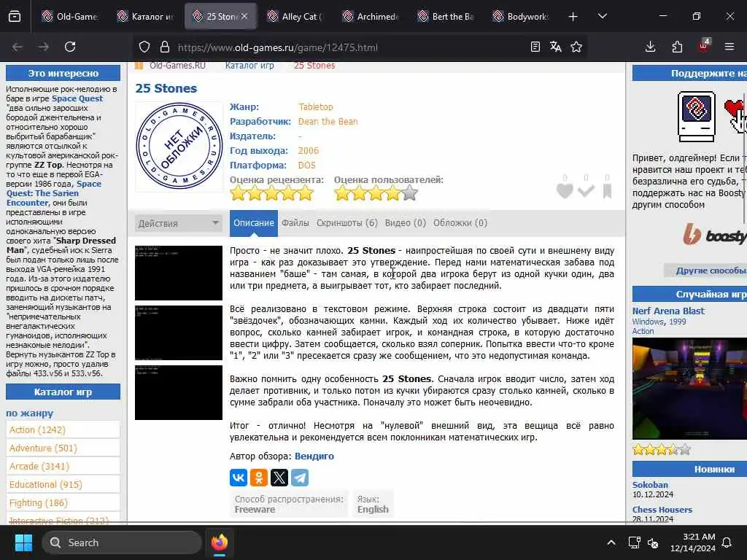Screen dimensions: 747x560
Task: Open the first game screenshot thumbnail
Action: click(179, 273)
